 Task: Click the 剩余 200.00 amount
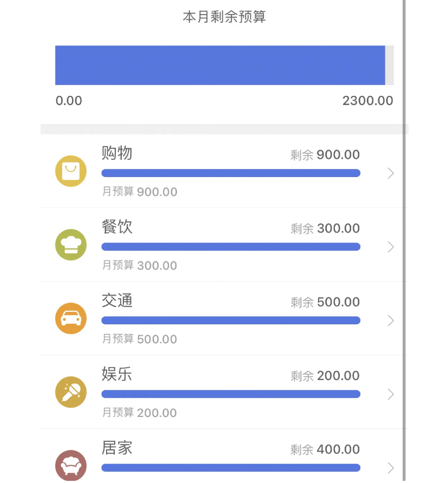click(325, 376)
